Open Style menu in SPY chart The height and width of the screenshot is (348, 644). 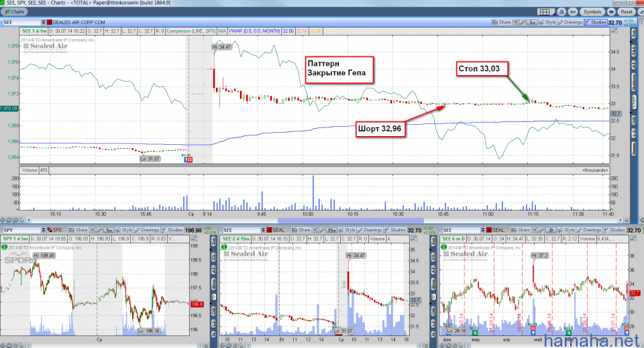point(124,230)
